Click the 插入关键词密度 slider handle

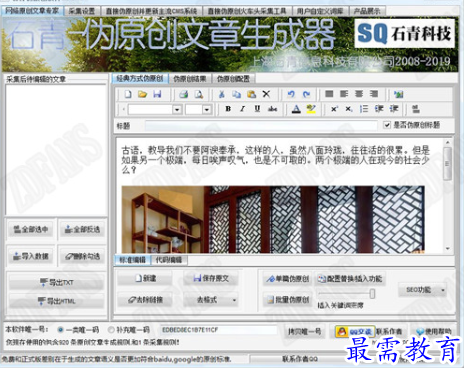pyautogui.click(x=372, y=294)
